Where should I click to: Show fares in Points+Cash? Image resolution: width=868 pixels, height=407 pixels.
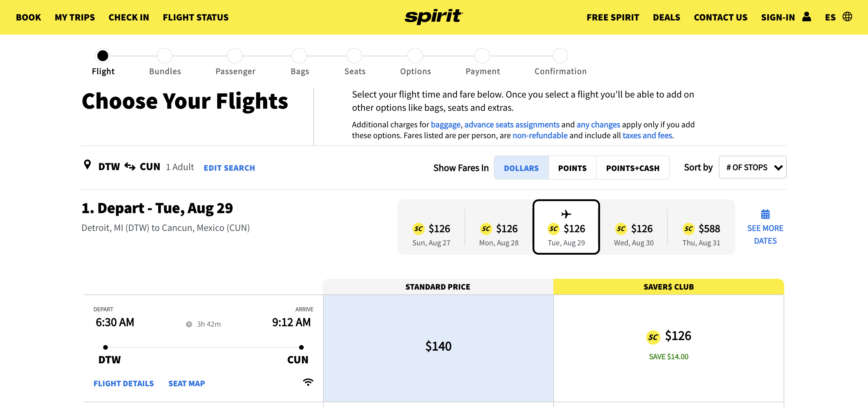[633, 168]
